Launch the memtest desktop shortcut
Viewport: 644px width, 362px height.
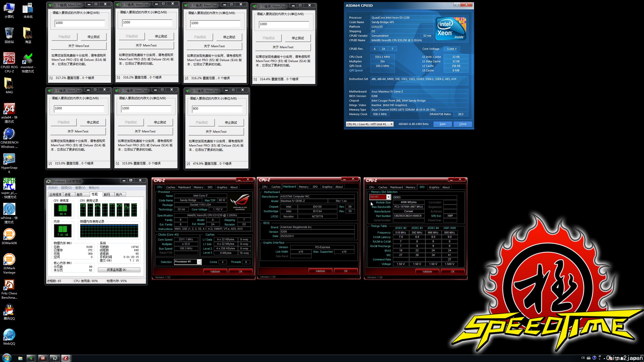pyautogui.click(x=28, y=62)
